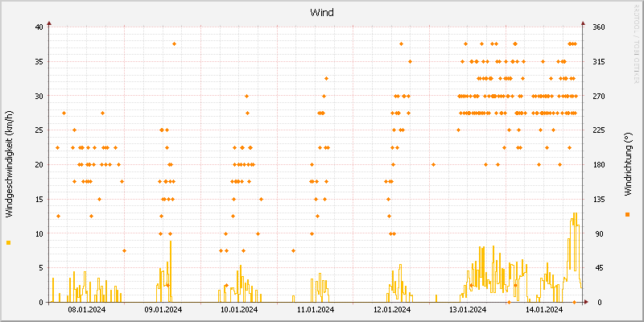Click the date label 11.01.2024
The height and width of the screenshot is (322, 644).
pyautogui.click(x=316, y=310)
